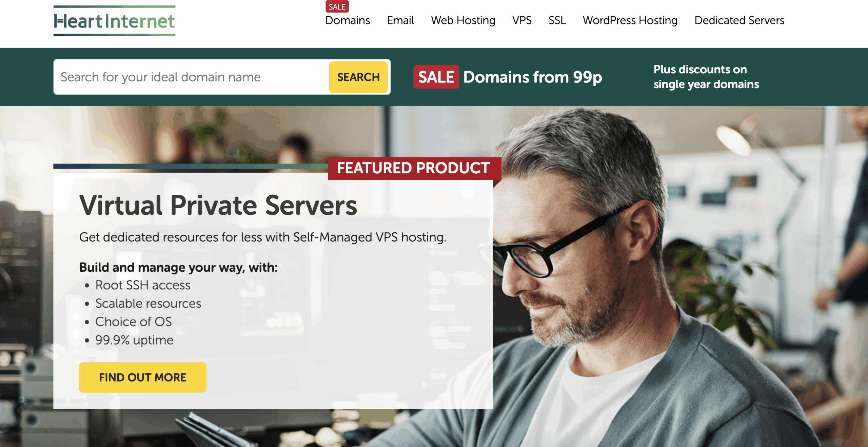Open the SSL navigation link
The image size is (868, 447).
[x=557, y=20]
